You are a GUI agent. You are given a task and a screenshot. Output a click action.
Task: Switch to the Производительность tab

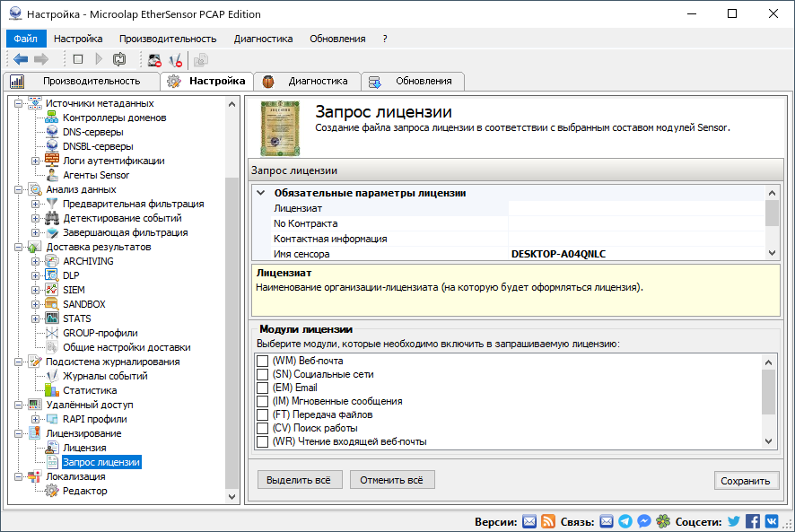point(83,81)
